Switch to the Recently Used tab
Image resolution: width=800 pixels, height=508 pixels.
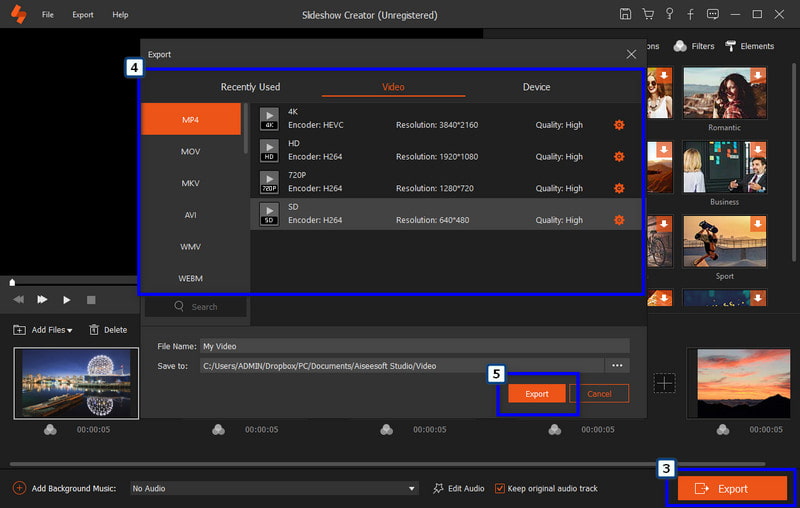click(x=250, y=87)
